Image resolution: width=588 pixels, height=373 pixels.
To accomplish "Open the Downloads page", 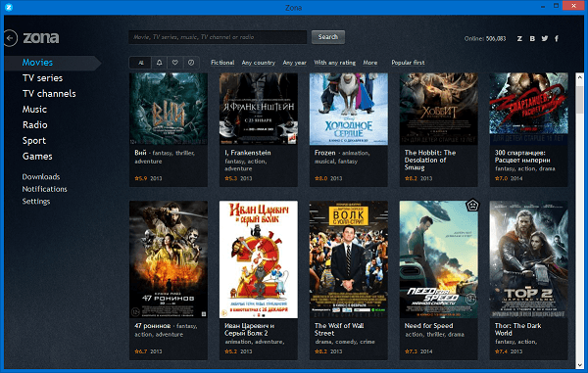I will (41, 177).
